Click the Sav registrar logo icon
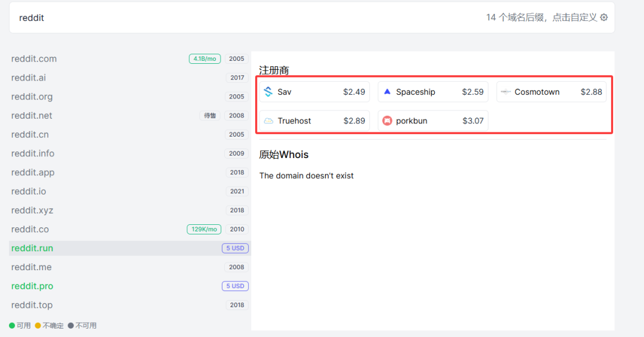This screenshot has width=644, height=337. point(268,92)
